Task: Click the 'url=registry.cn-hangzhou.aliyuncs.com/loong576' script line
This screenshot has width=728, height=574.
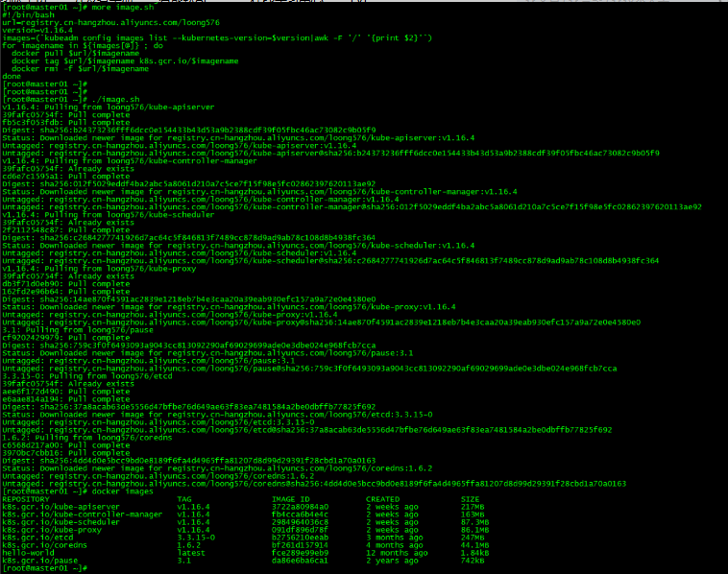Action: click(x=111, y=23)
